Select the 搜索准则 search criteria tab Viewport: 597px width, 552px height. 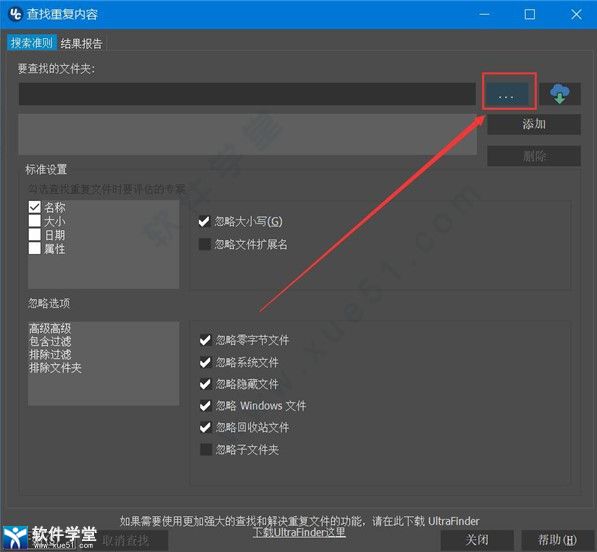tap(32, 43)
